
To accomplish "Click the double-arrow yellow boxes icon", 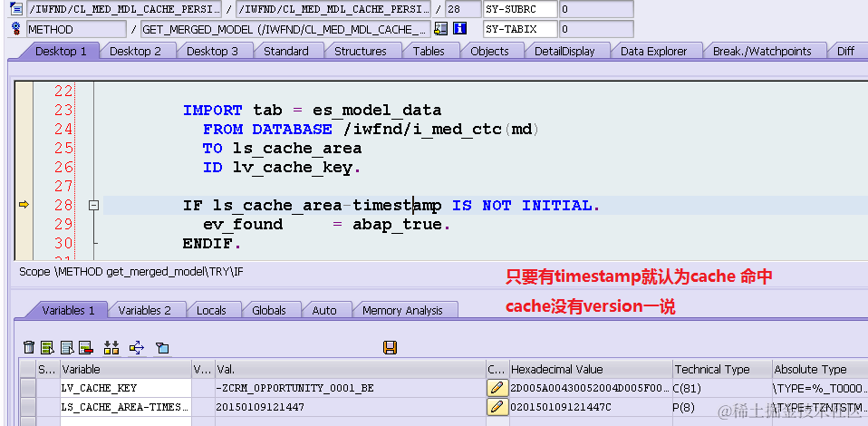I will 111,348.
